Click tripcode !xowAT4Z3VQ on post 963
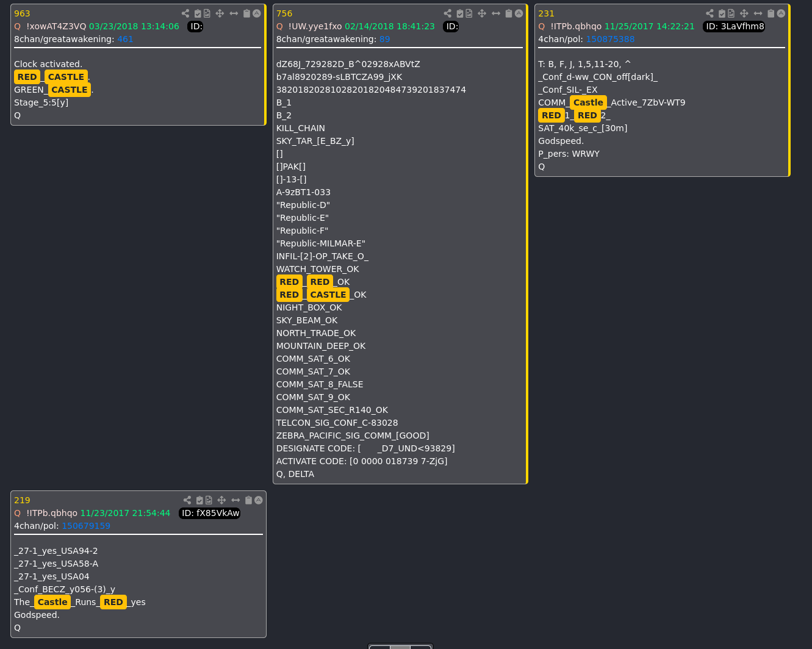 pos(56,26)
